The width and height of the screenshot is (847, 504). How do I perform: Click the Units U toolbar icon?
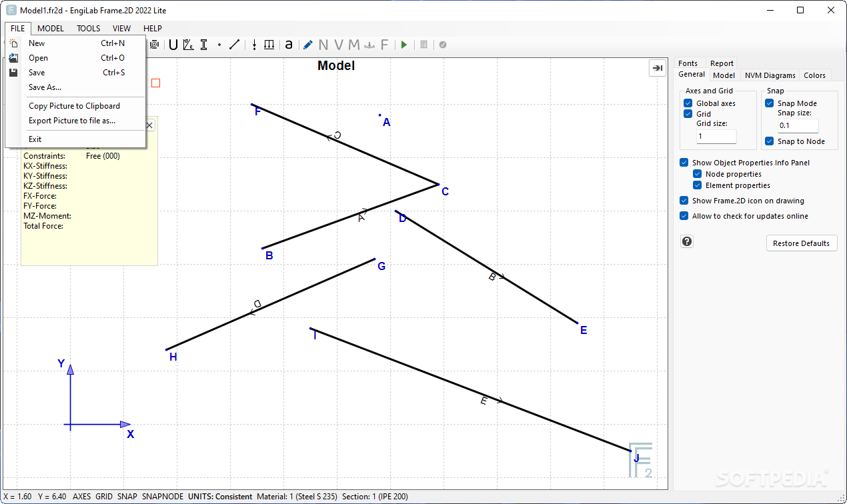[173, 45]
